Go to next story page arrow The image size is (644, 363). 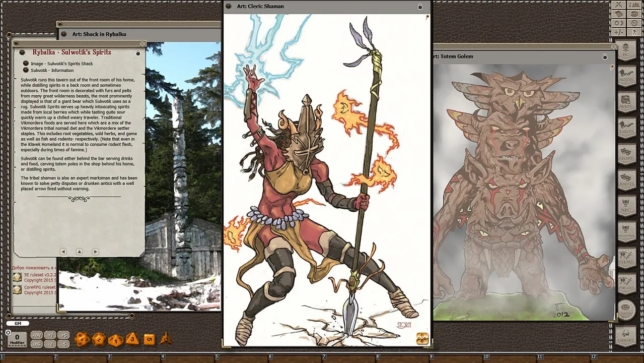tap(95, 252)
